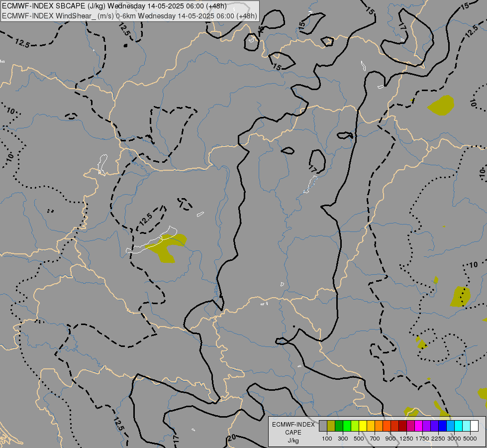Click the SBCAPE title line at top
This screenshot has width=487, height=448.
(x=114, y=6)
